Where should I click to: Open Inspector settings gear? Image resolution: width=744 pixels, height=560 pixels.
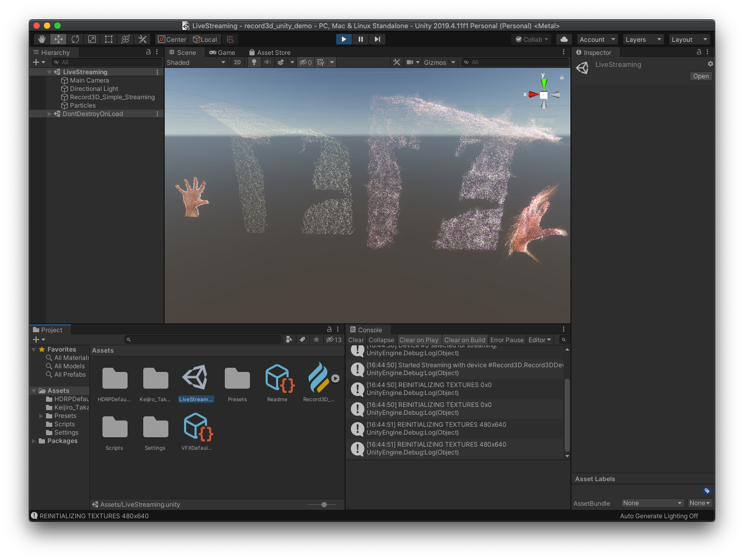[x=710, y=64]
